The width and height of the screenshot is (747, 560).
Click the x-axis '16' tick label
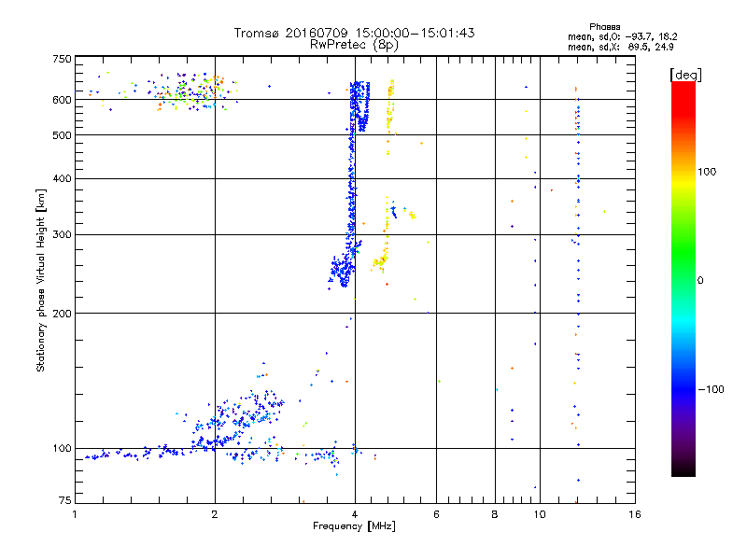tap(635, 514)
